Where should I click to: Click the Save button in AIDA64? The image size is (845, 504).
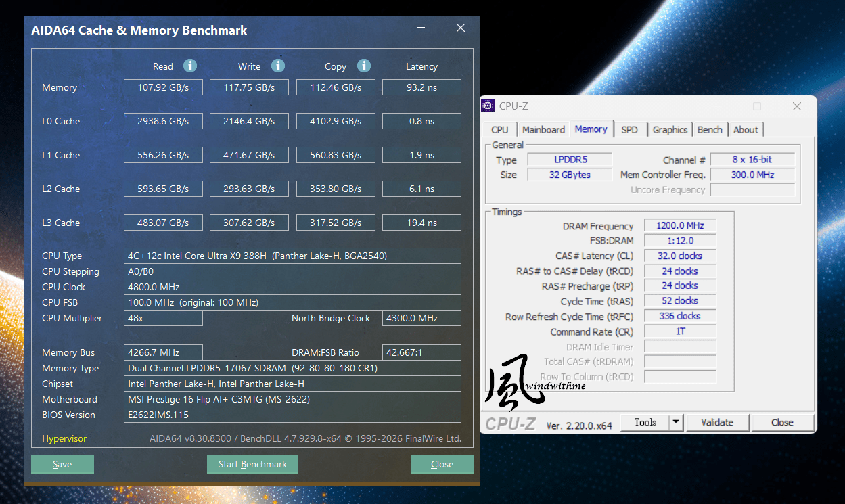pos(62,464)
